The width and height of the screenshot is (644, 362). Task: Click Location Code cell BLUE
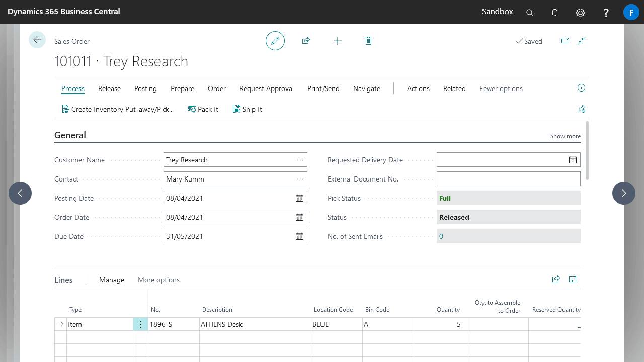pos(337,324)
